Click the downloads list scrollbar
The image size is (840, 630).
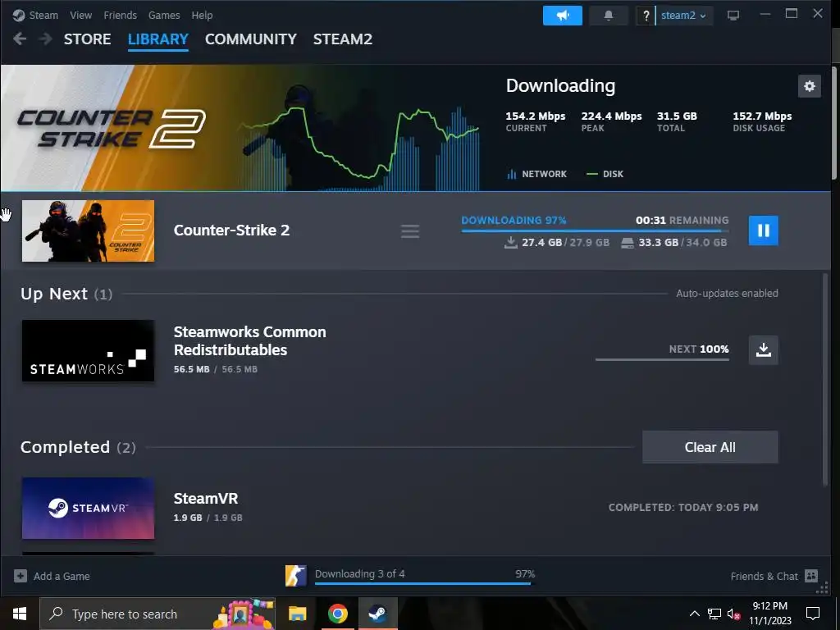click(x=825, y=379)
